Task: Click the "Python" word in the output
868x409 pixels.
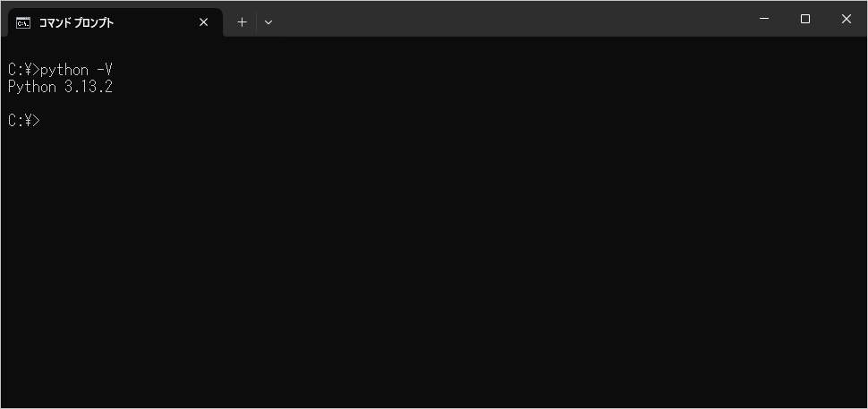Action: [31, 87]
